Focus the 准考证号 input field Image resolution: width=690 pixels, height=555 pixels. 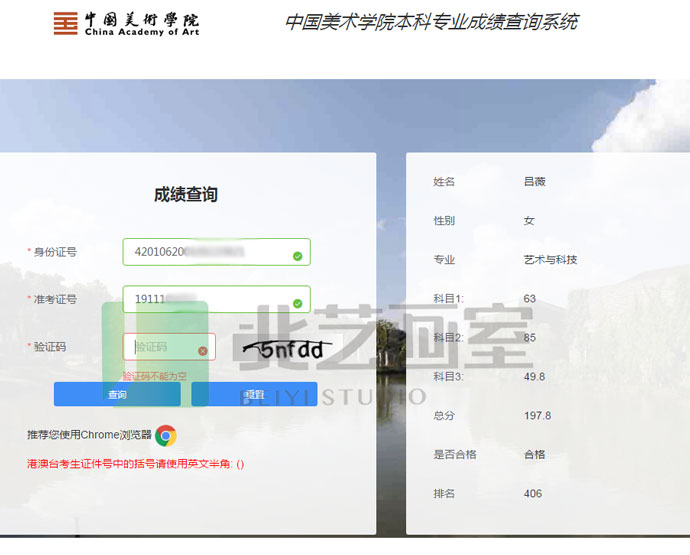pos(208,299)
